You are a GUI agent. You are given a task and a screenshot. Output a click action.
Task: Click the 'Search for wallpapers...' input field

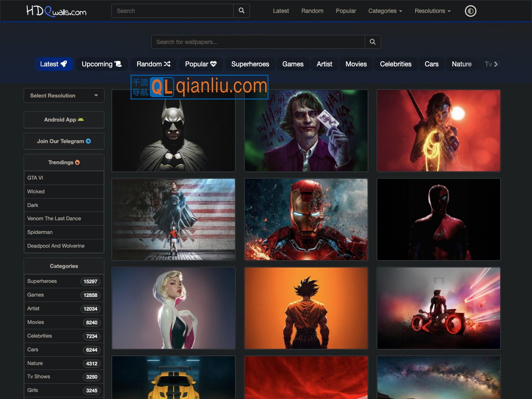258,42
